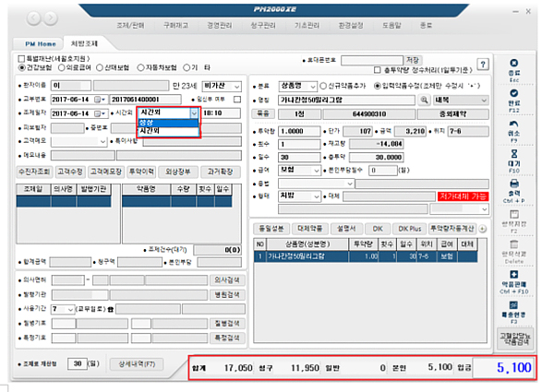Enable 총투약량 정수처리 checkbox
This screenshot has width=554, height=392.
click(378, 70)
